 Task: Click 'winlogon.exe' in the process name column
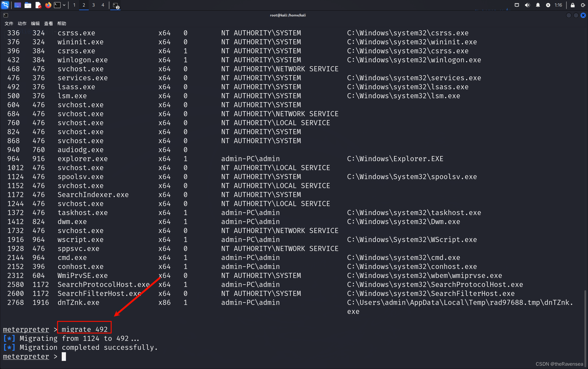83,60
